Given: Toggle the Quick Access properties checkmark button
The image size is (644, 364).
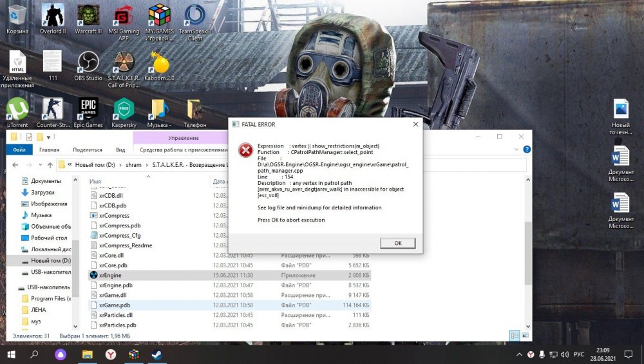Looking at the screenshot, I should click(29, 137).
